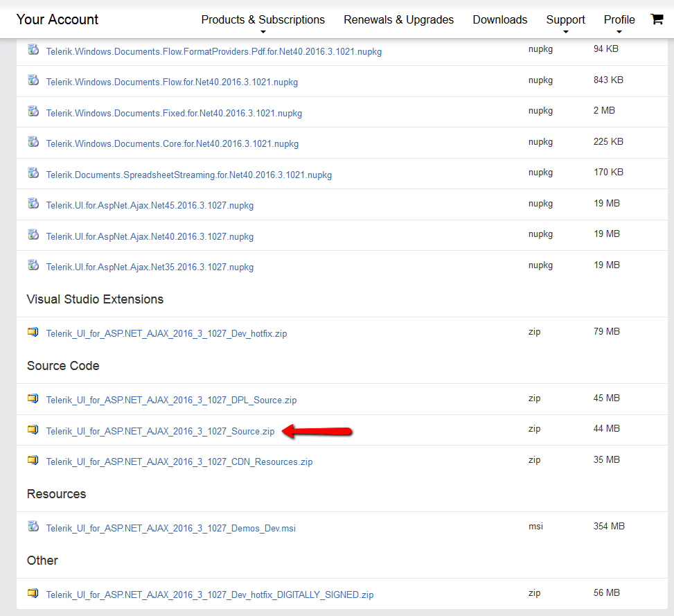Click the zip icon beside Dev_hotfix.zip
The image size is (674, 616).
pyautogui.click(x=33, y=332)
